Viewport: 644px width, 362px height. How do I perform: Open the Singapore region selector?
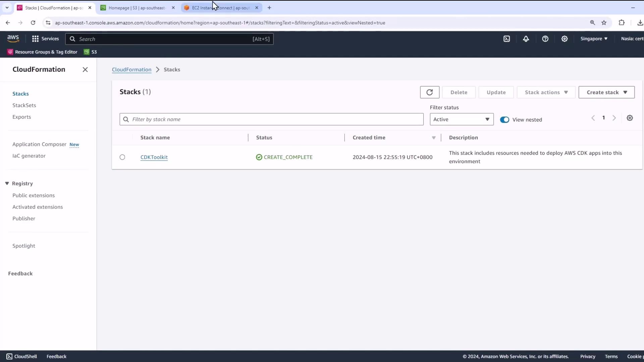coord(594,39)
